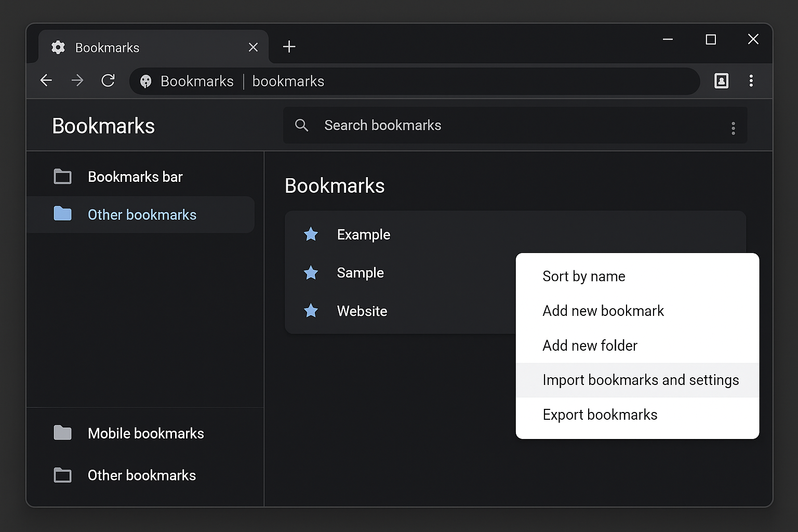This screenshot has width=798, height=532.
Task: Select Bookmarks bar in the sidebar
Action: (x=135, y=177)
